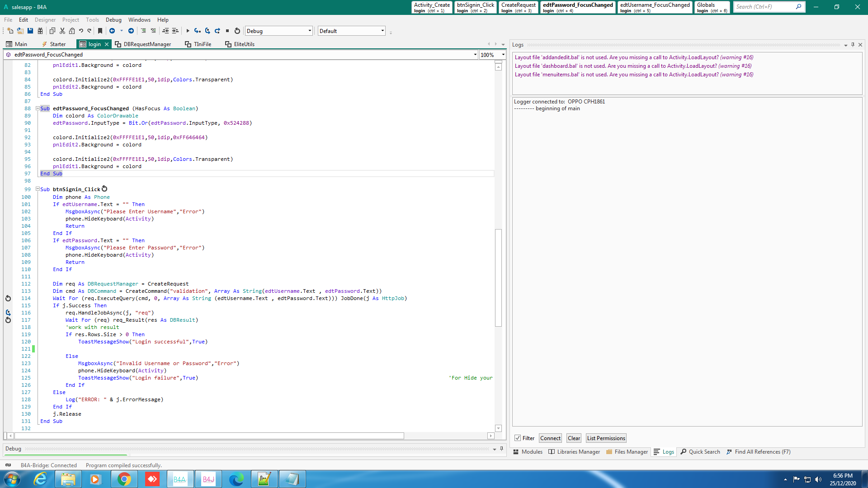Open the 100% zoom dropdown

[503, 55]
